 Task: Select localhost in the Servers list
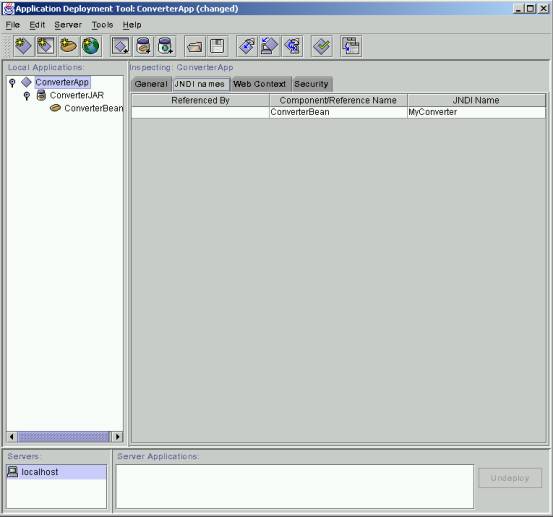point(56,472)
